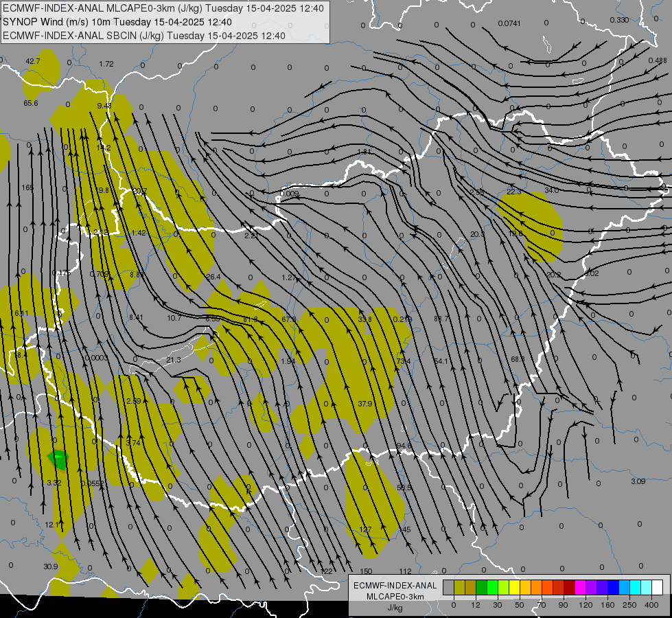Click the bright green legend swatch before 30
This screenshot has width=672, height=618.
coord(492,587)
